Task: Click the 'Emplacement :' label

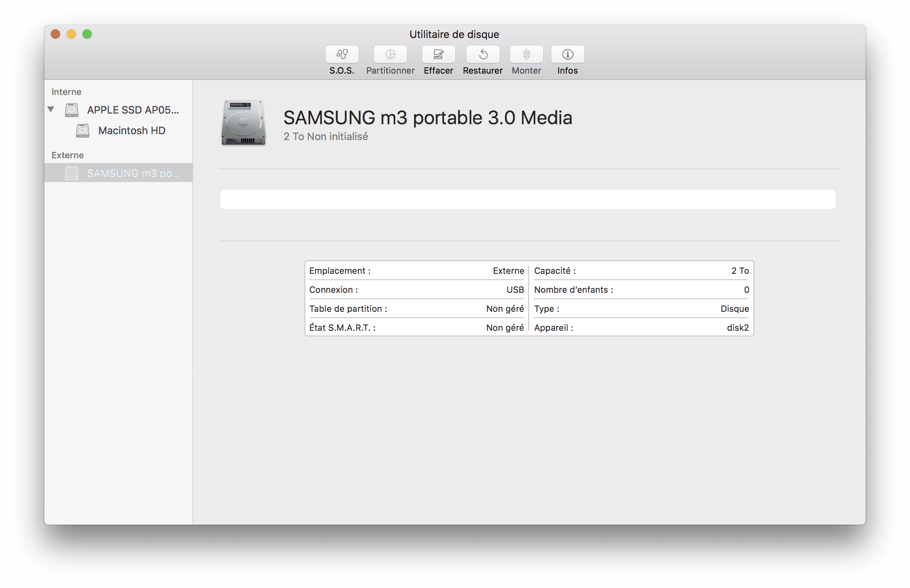Action: 340,271
